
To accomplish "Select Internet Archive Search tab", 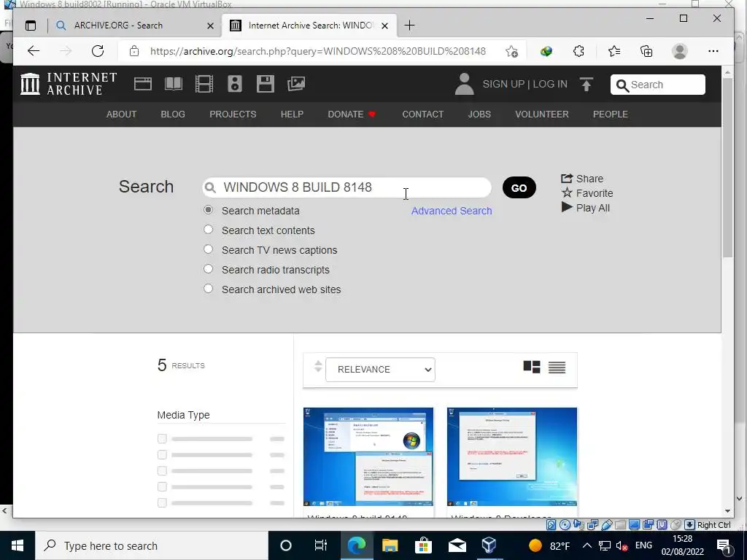I will click(309, 26).
